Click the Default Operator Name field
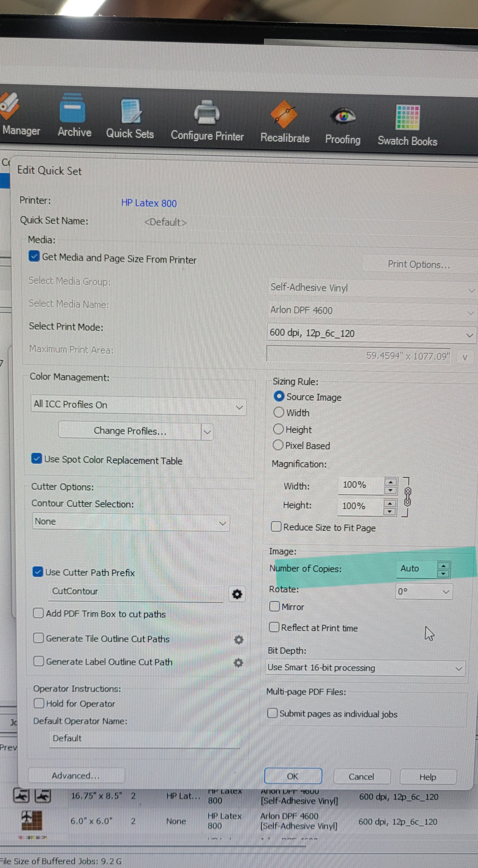The width and height of the screenshot is (478, 868). point(145,738)
